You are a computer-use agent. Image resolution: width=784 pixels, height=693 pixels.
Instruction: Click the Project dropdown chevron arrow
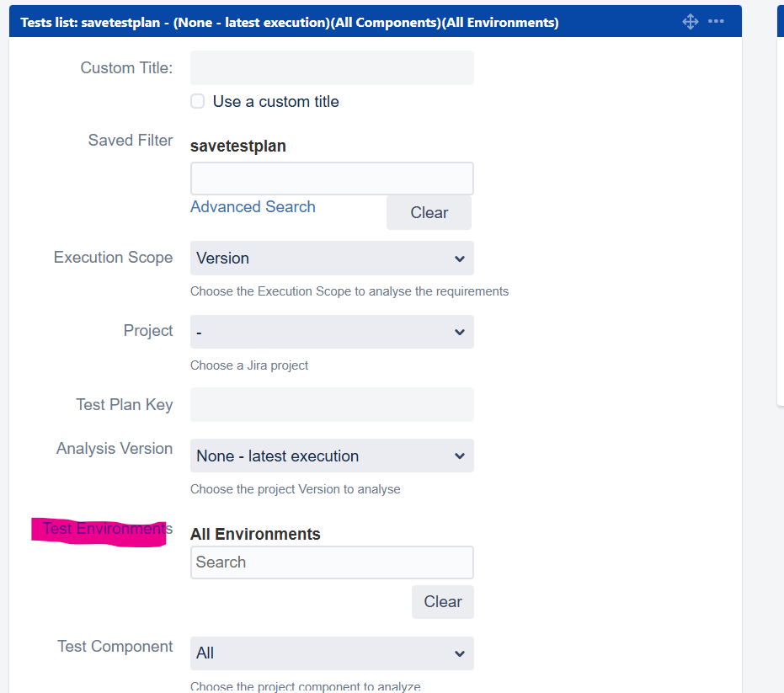[460, 332]
